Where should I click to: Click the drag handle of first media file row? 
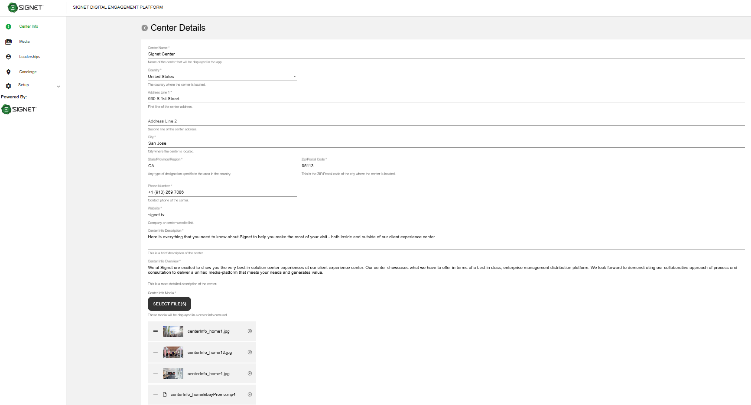(155, 331)
